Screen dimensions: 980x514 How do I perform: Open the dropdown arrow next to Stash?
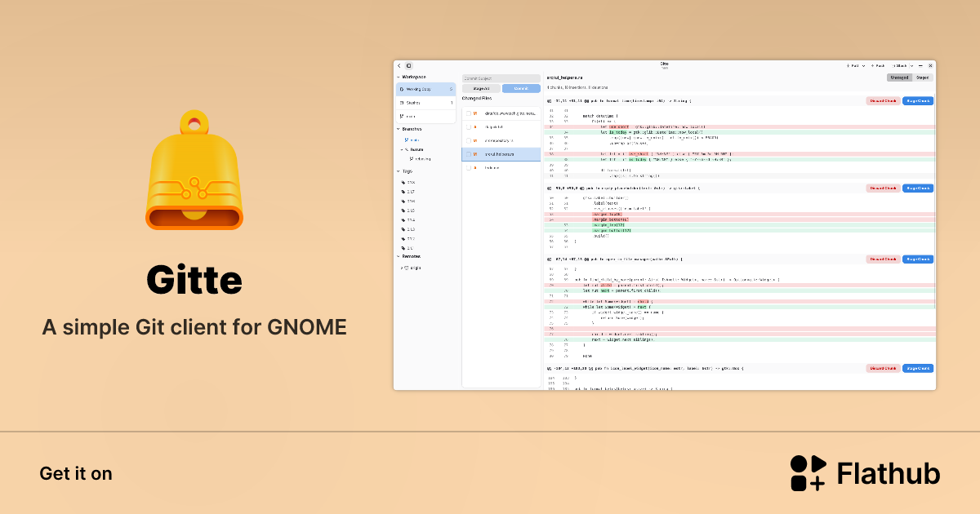point(911,65)
